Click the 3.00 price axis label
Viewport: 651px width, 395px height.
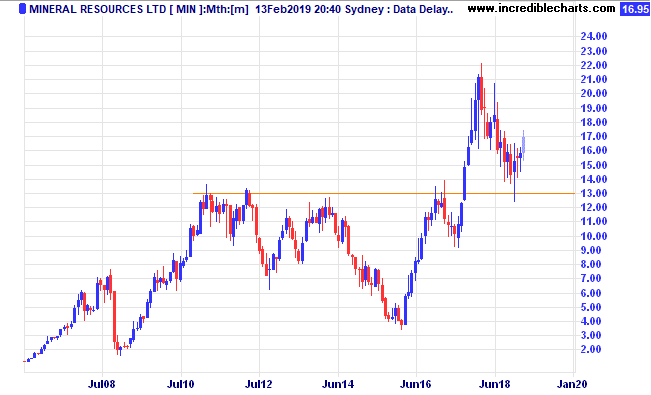pos(591,335)
